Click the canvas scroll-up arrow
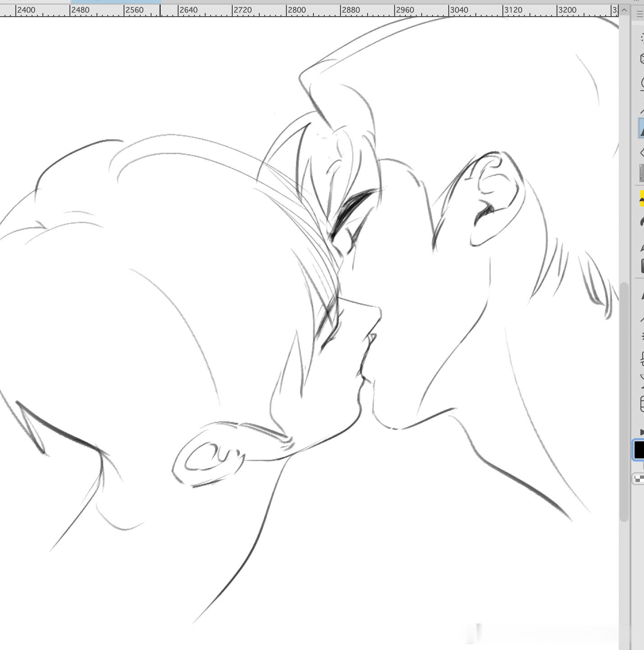 (624, 10)
